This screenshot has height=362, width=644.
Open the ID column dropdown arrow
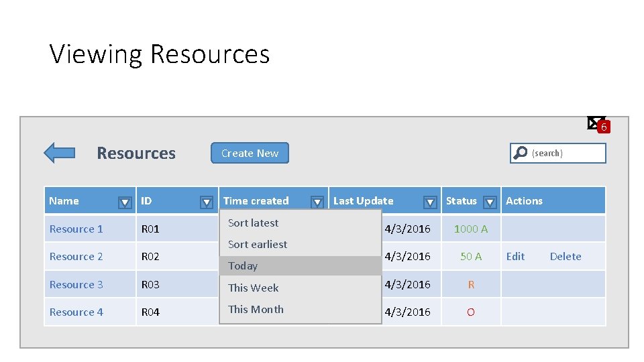207,202
